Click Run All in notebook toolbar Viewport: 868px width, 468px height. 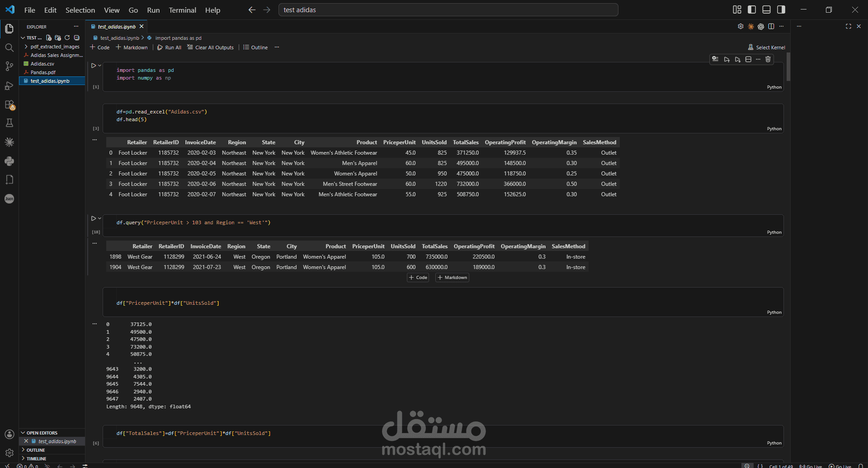[169, 47]
